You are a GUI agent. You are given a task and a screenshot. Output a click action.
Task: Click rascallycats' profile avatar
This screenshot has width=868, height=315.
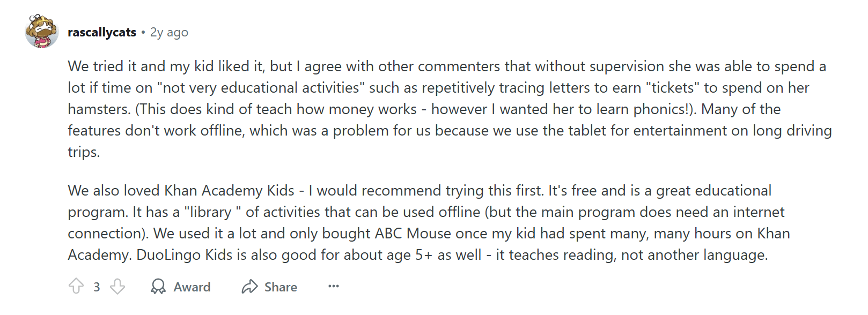pyautogui.click(x=40, y=31)
